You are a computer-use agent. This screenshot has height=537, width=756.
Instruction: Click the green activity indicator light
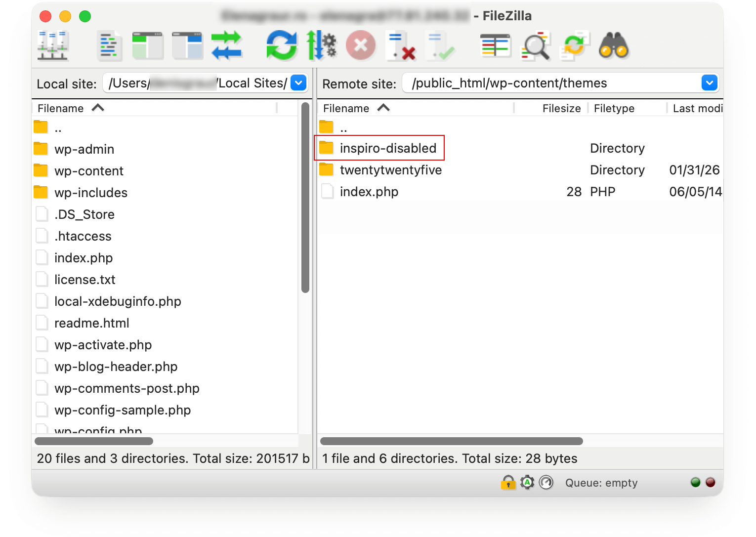(x=696, y=483)
